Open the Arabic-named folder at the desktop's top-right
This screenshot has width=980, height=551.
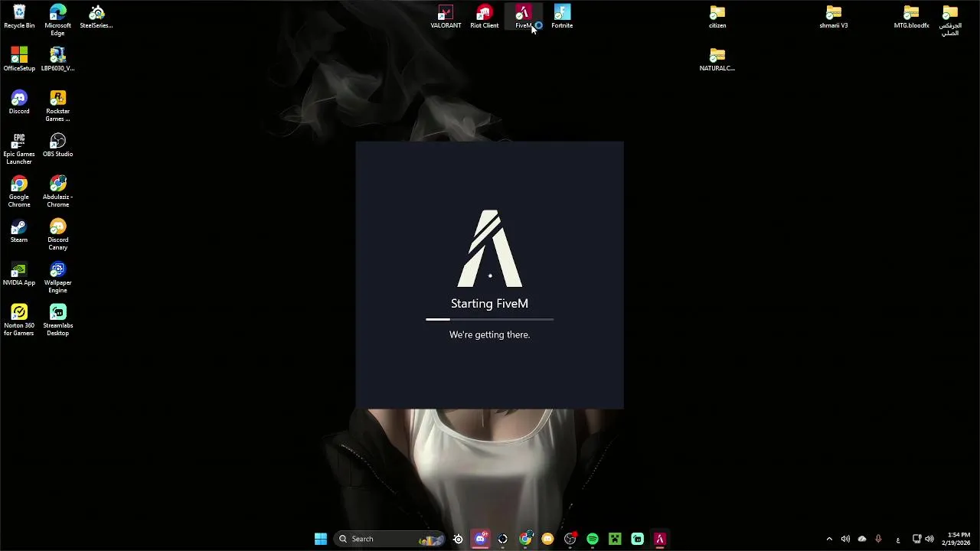[950, 20]
